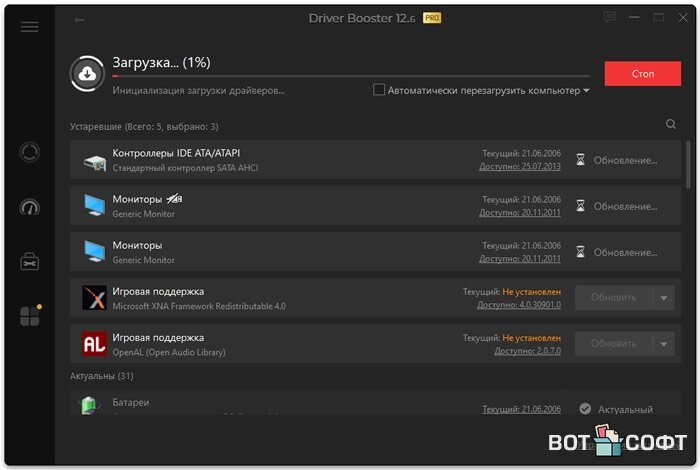
Task: Click the PRO badge in title
Action: point(432,18)
